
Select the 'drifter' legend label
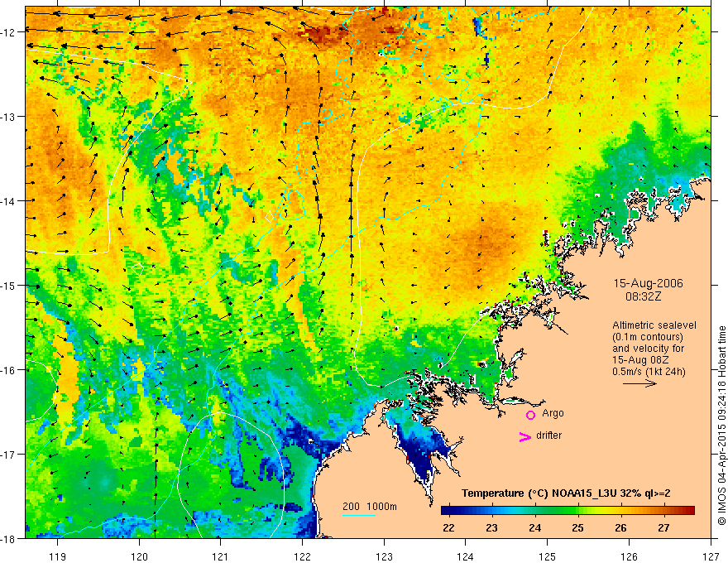tap(548, 435)
